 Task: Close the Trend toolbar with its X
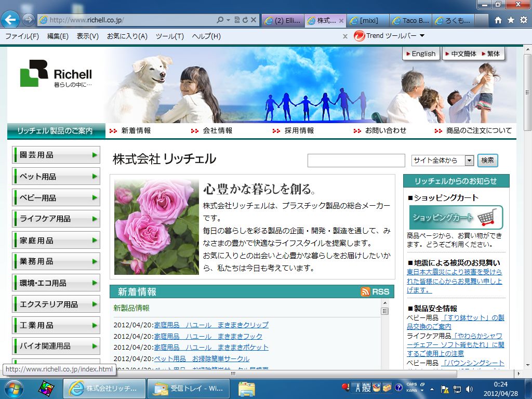345,36
